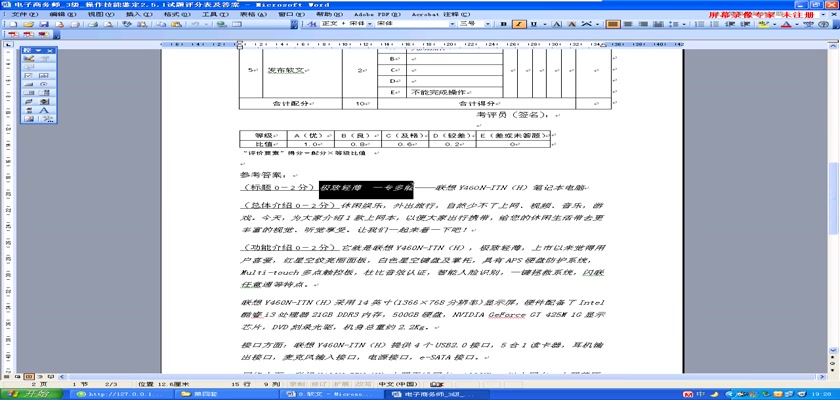Insert Image control from Control Toolbox
Image resolution: width=840 pixels, height=400 pixels.
point(29,118)
